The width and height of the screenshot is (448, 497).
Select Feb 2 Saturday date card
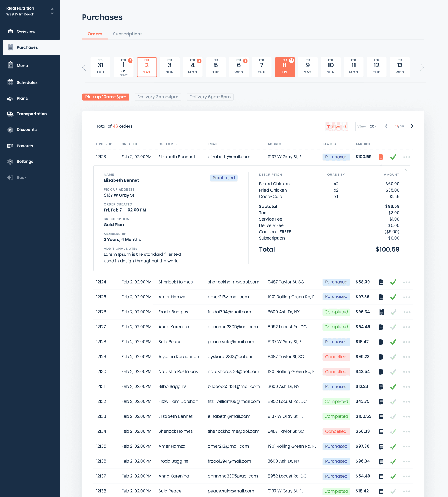[147, 67]
